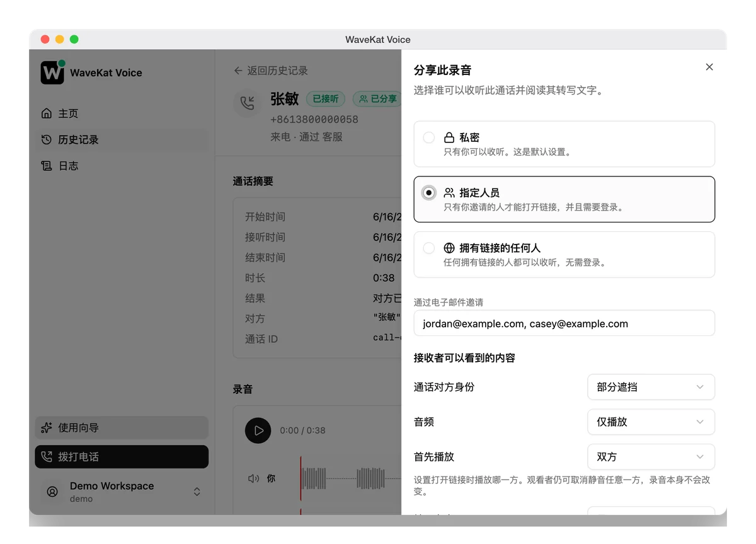The width and height of the screenshot is (756, 544).
Task: Click the 0:00 / 0:38 time display
Action: click(x=303, y=431)
